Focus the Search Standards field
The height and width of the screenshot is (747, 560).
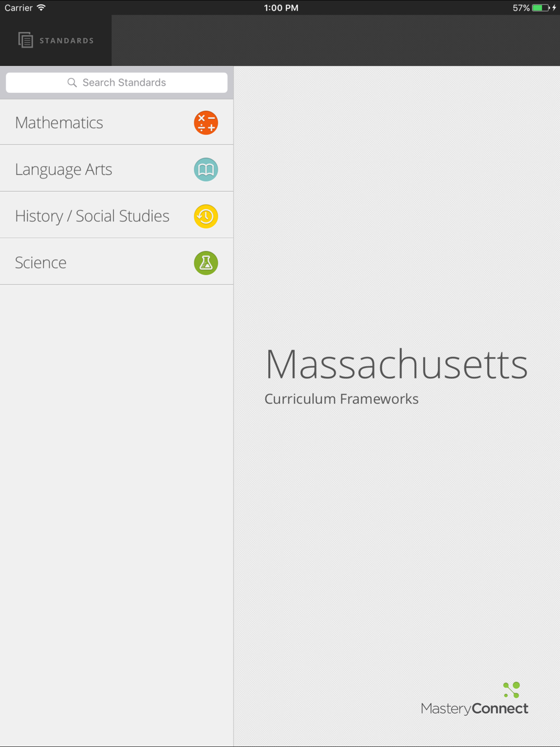pos(116,83)
